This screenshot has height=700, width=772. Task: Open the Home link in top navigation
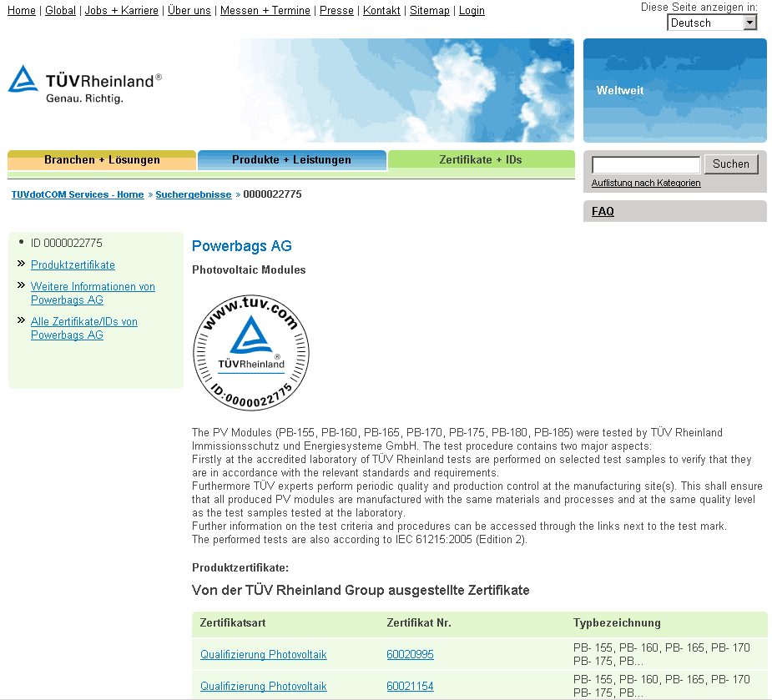coord(22,10)
